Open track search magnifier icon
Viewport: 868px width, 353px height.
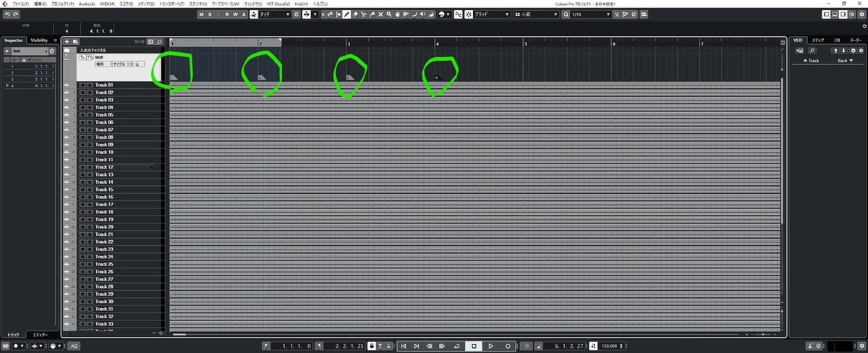click(159, 42)
